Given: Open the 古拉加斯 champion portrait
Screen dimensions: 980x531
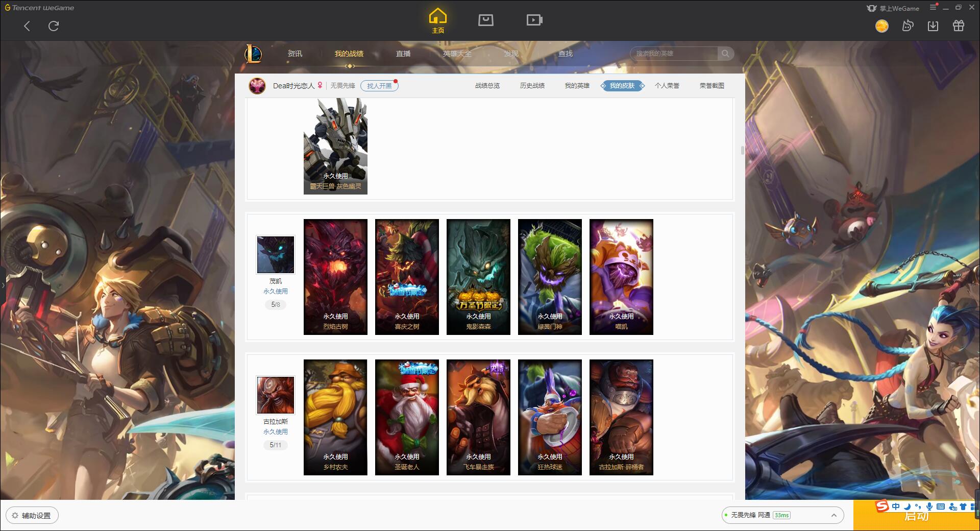Looking at the screenshot, I should (276, 395).
